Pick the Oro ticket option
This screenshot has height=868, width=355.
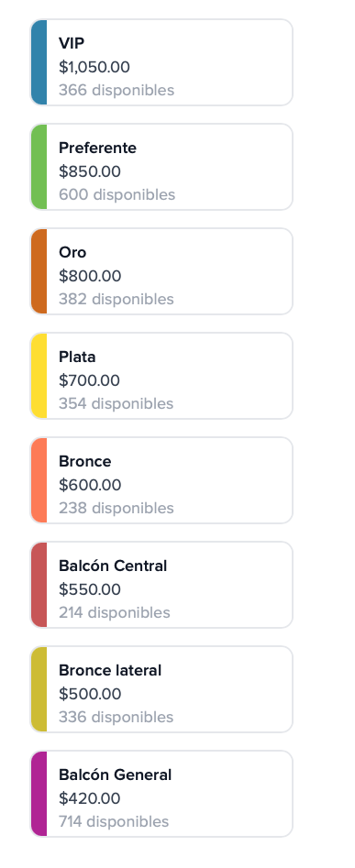point(161,271)
